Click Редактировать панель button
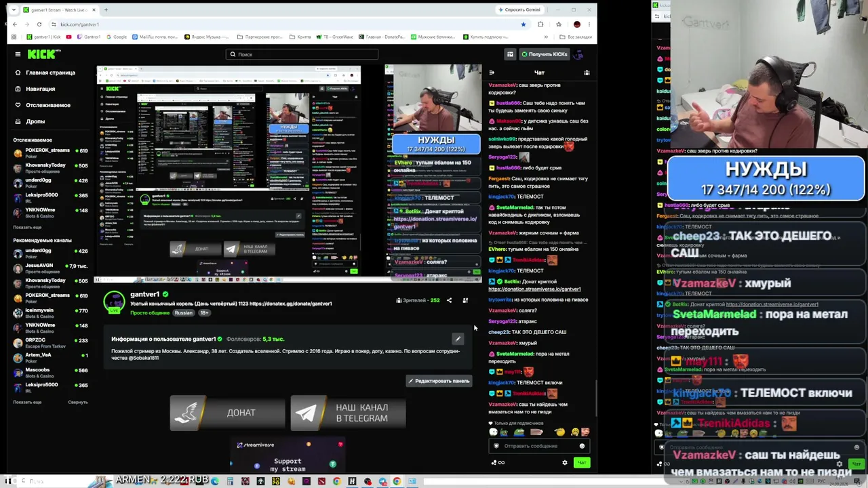Viewport: 868px width, 488px height. tap(439, 381)
